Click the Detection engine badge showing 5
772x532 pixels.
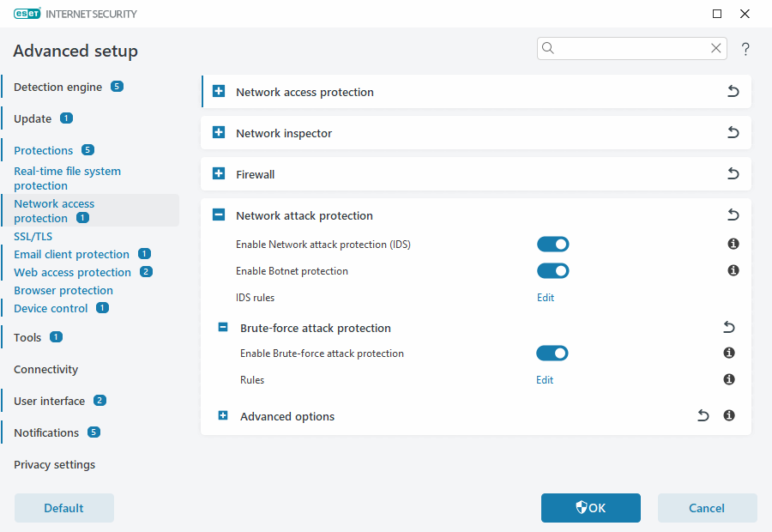tap(117, 87)
